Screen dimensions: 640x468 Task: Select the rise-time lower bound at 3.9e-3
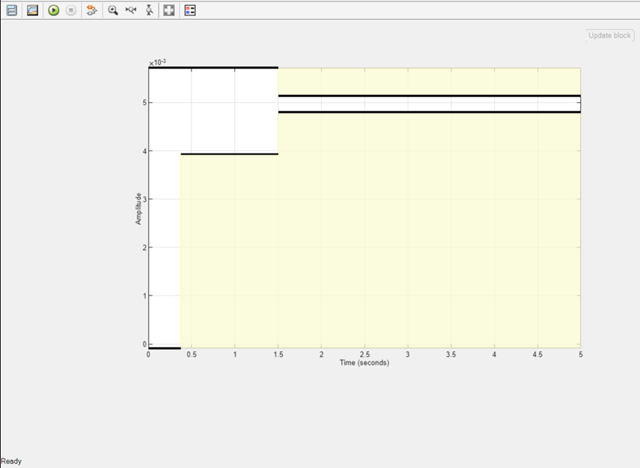229,154
